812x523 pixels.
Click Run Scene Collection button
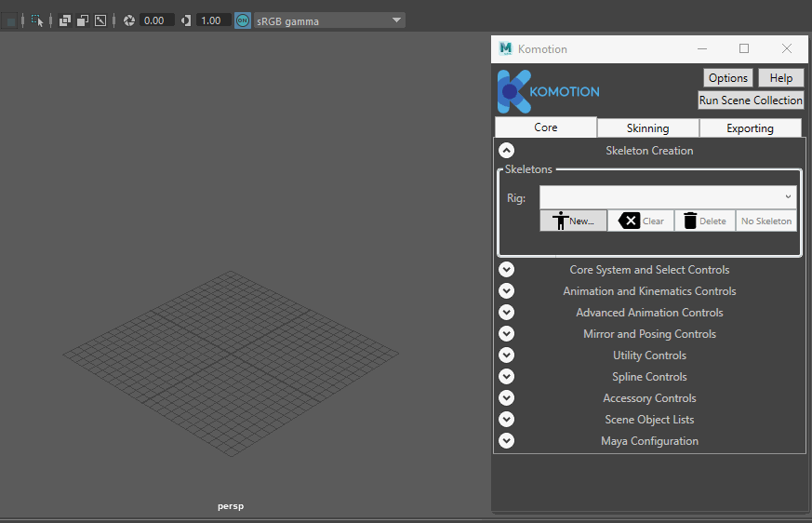[x=751, y=100]
